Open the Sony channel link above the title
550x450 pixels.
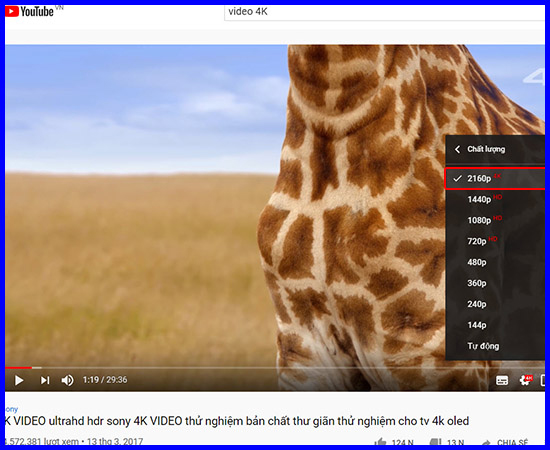[11, 409]
